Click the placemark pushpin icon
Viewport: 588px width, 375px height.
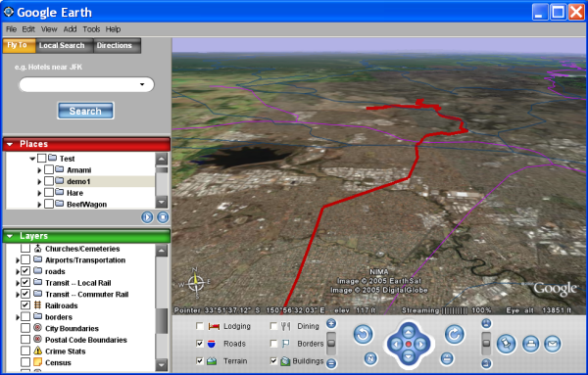(507, 344)
